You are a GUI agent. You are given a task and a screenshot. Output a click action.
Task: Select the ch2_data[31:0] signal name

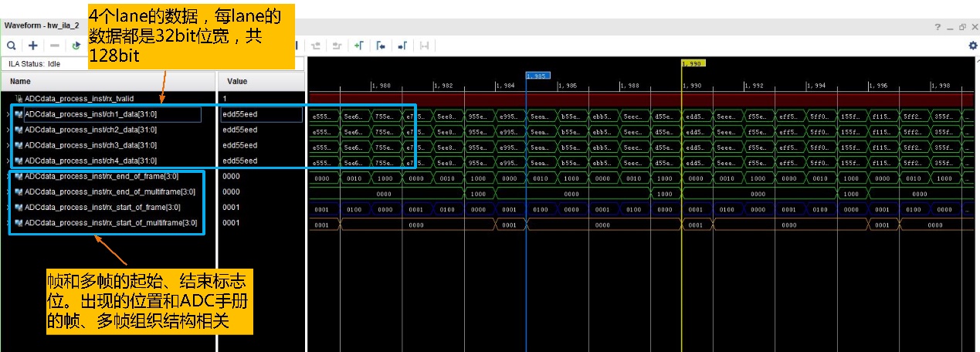90,130
